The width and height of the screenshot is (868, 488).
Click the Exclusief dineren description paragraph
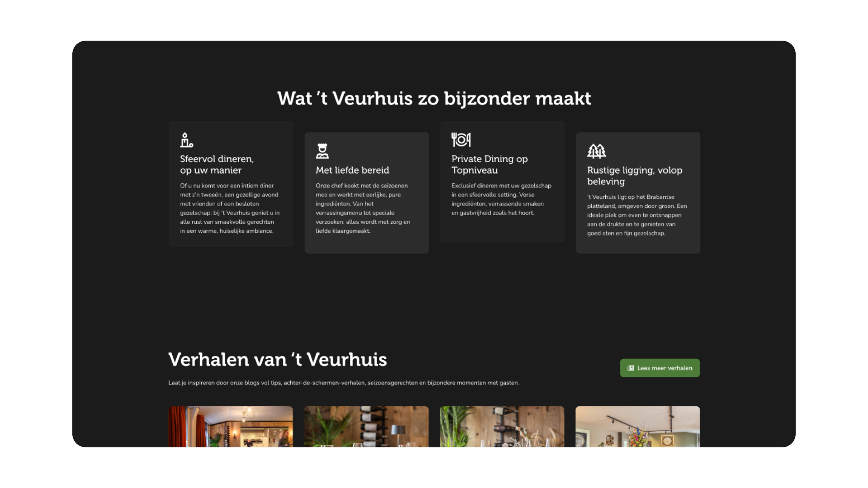[x=501, y=199]
